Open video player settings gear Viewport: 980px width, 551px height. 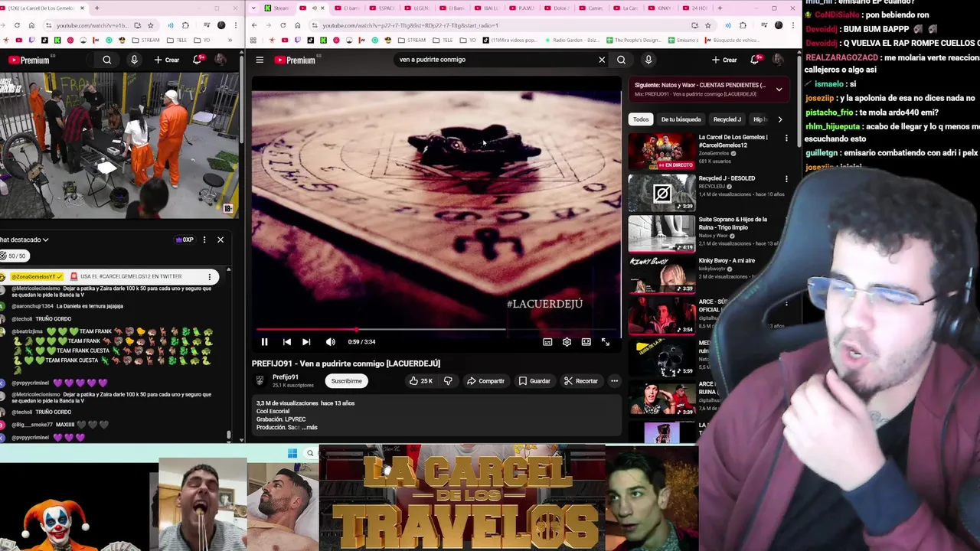pyautogui.click(x=567, y=342)
